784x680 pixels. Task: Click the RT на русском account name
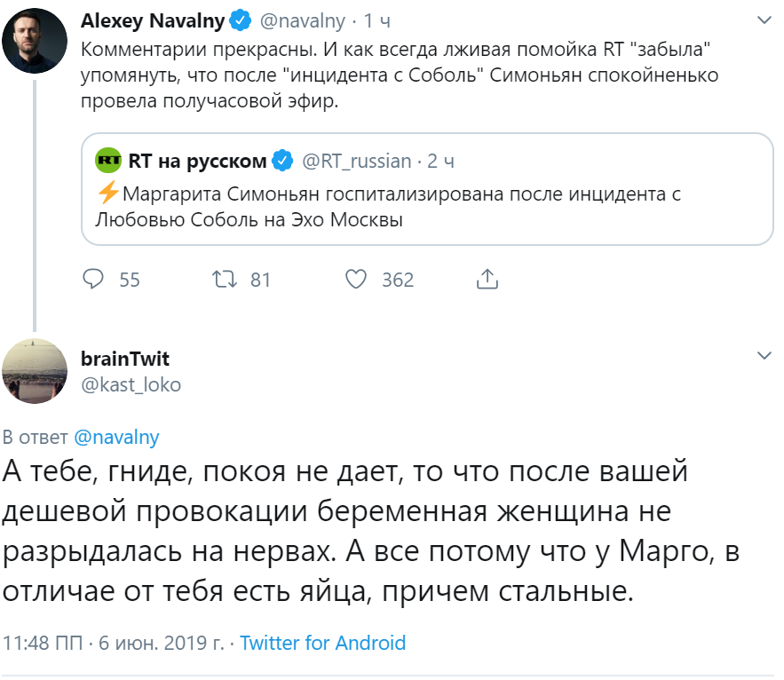pos(197,161)
